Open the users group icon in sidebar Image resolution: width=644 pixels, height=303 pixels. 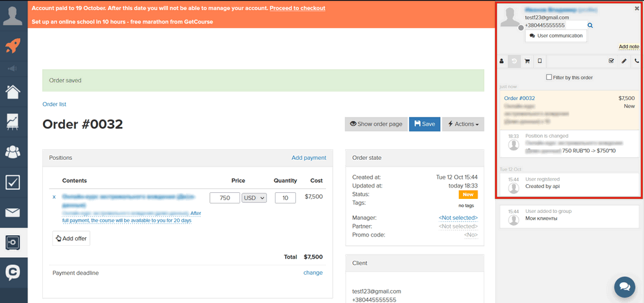[13, 152]
